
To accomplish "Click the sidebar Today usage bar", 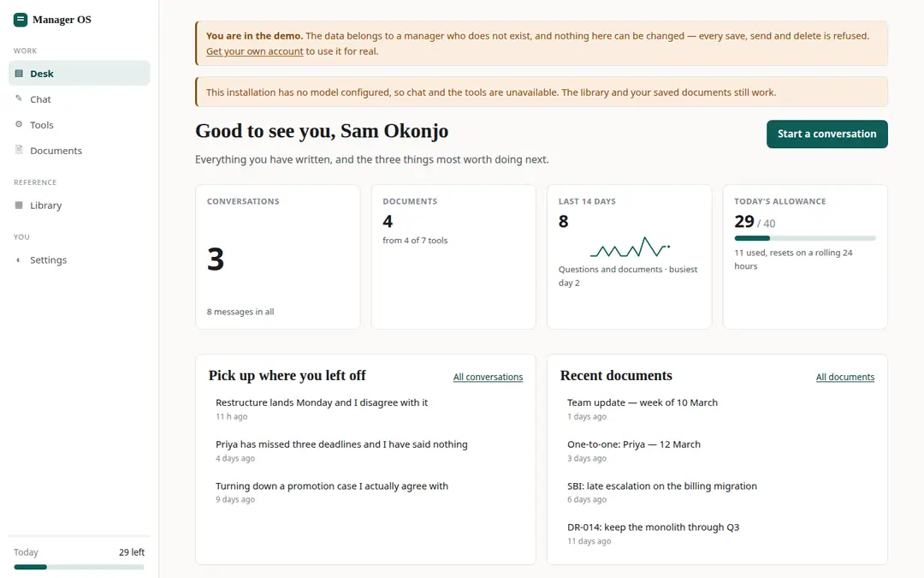I will (x=79, y=567).
